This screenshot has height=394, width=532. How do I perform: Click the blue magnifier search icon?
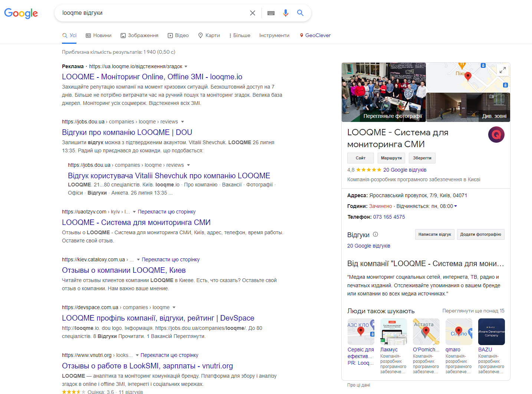click(x=300, y=13)
